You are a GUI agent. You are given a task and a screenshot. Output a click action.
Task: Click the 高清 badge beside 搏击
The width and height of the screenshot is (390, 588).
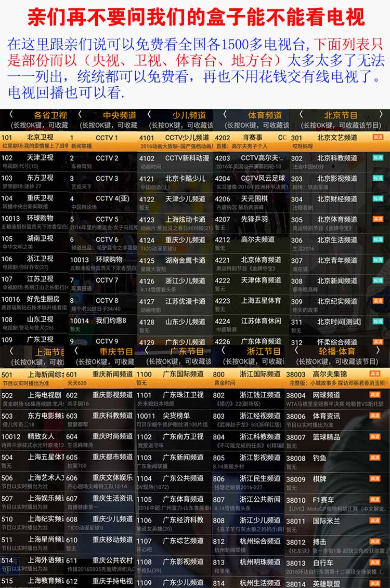tap(374, 541)
